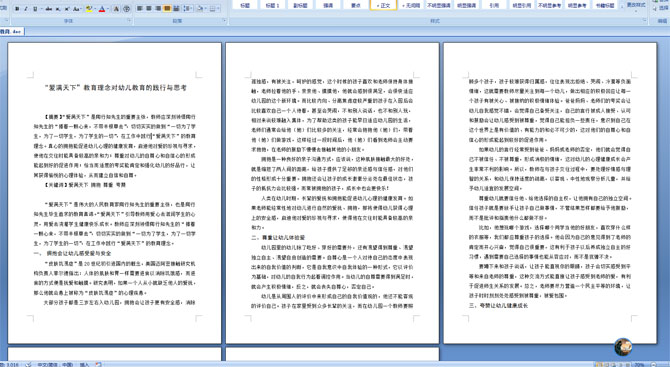The image size is (670, 367).
Task: Open the font dialog launcher
Action: [129, 21]
